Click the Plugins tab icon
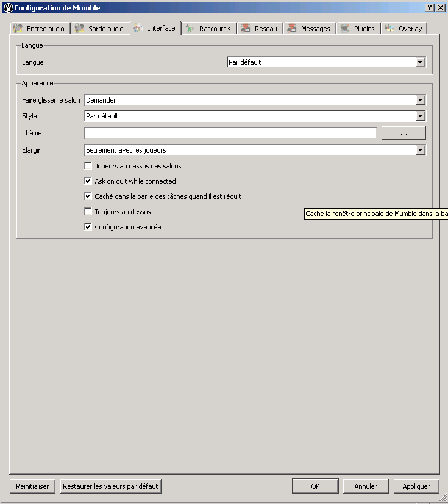This screenshot has width=448, height=504. coord(345,28)
